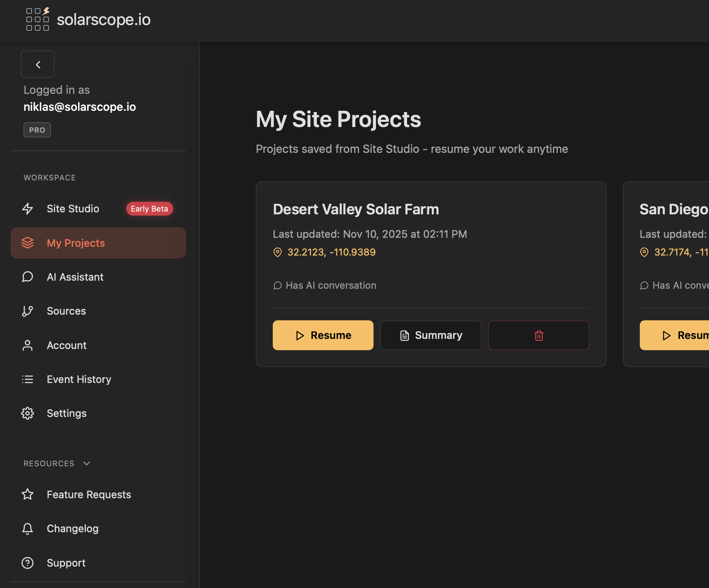709x588 pixels.
Task: Click the Event History list icon
Action: click(x=28, y=379)
